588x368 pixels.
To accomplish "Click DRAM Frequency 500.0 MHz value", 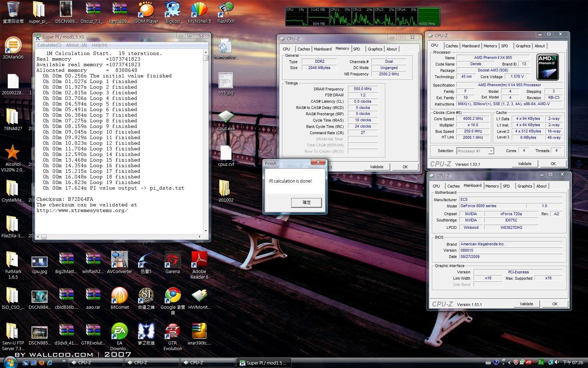I will 363,89.
